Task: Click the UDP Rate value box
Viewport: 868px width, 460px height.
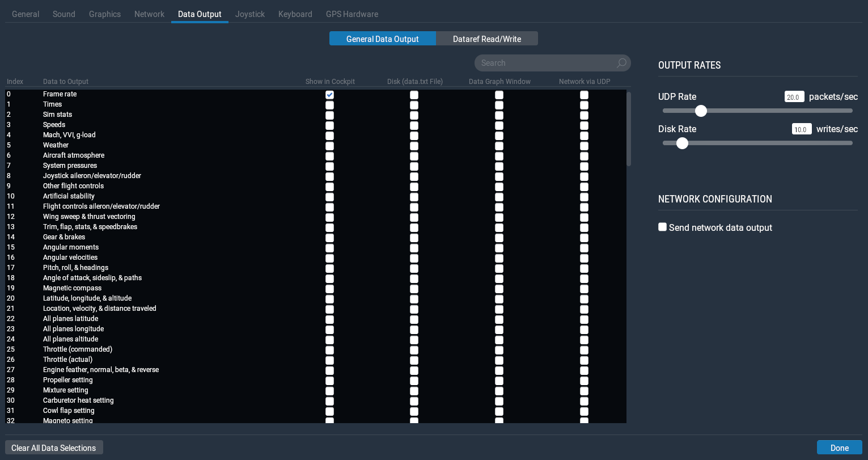Action: pyautogui.click(x=794, y=97)
